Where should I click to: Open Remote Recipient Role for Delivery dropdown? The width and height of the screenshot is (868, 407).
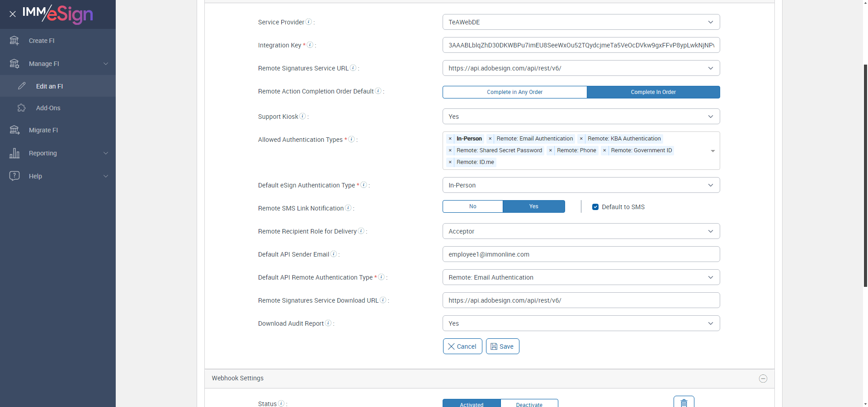(581, 231)
